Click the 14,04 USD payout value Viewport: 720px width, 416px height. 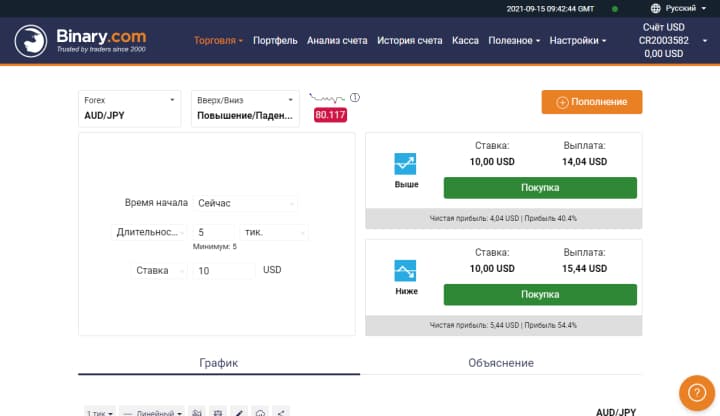click(x=584, y=162)
